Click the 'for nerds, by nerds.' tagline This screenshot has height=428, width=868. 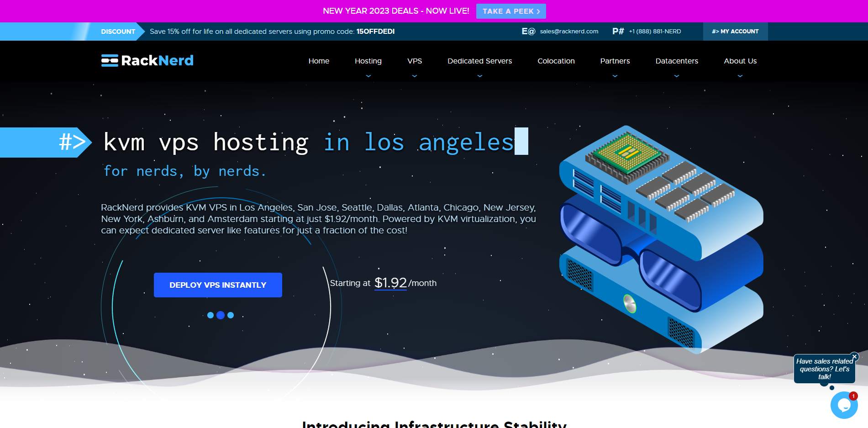(184, 171)
